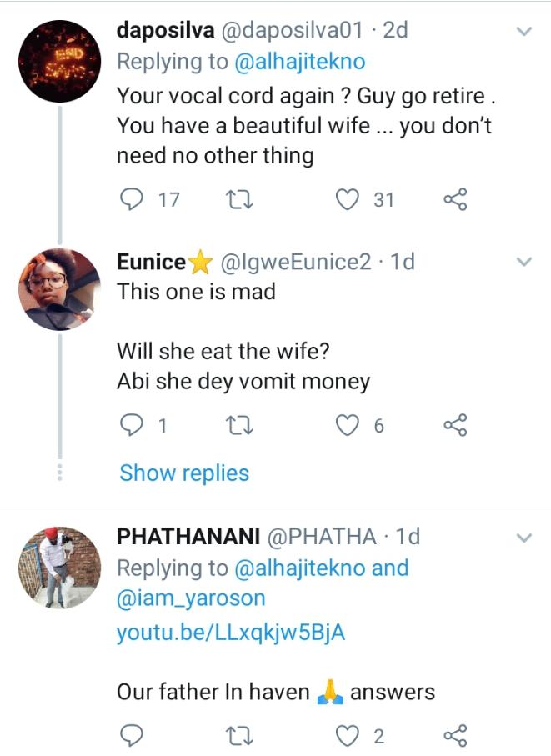551x756 pixels.
Task: Like daposilva's tweet with heart icon
Action: pyautogui.click(x=347, y=199)
